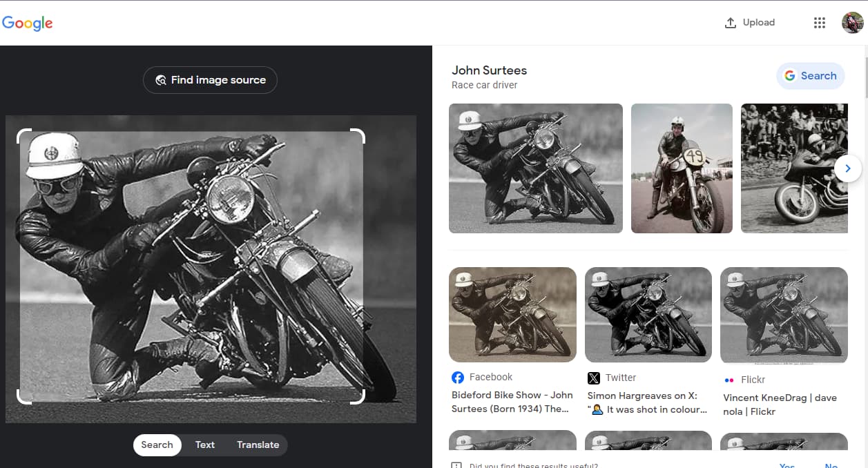Open the Simon Hargreaves on X result
This screenshot has width=868, height=468.
[647, 402]
